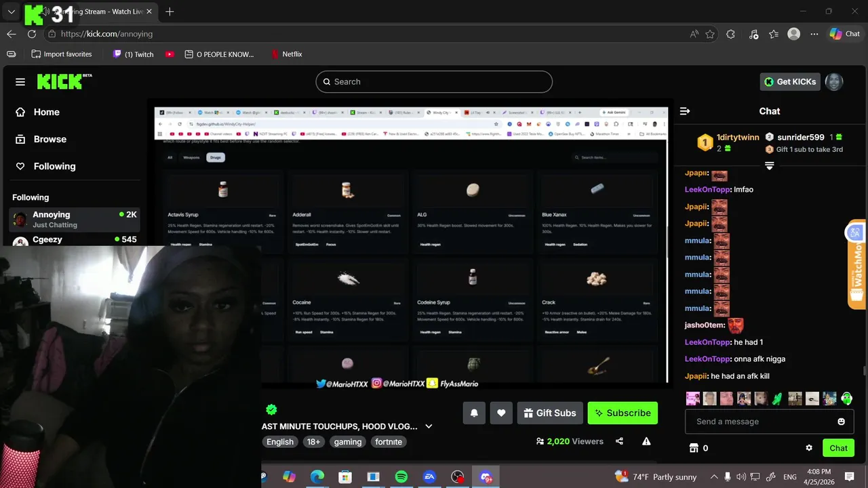Open the O PEOPLE KNOW bookmark
The image size is (868, 488).
(220, 54)
